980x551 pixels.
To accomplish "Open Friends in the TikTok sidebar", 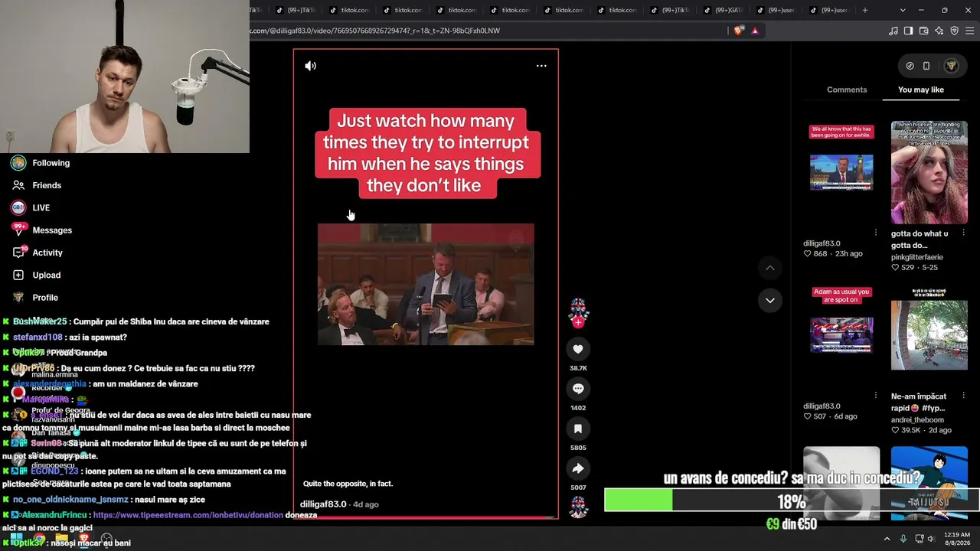I will (47, 185).
